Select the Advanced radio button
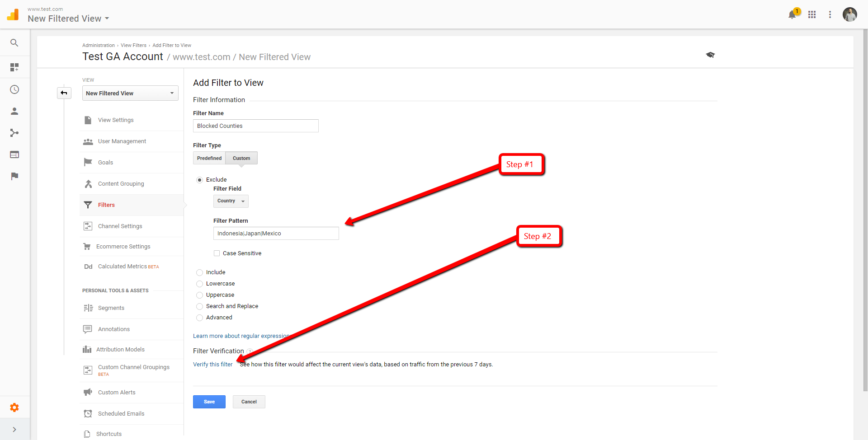868x440 pixels. pos(199,318)
